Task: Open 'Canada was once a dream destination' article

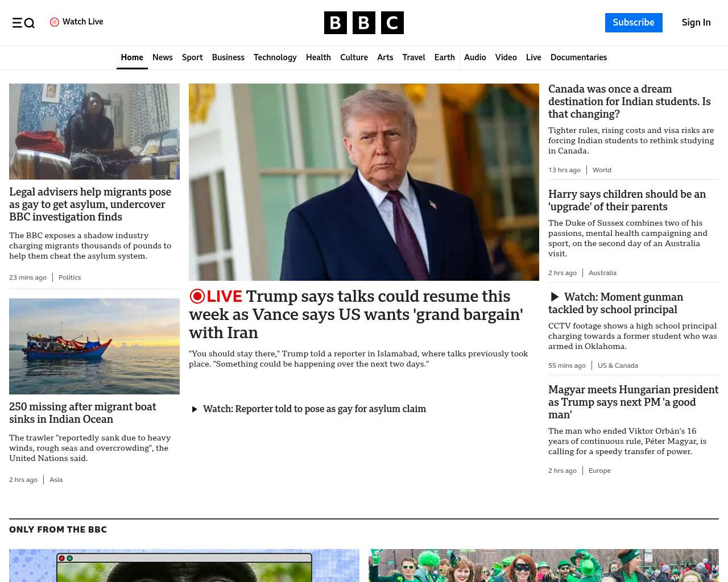Action: coord(630,102)
